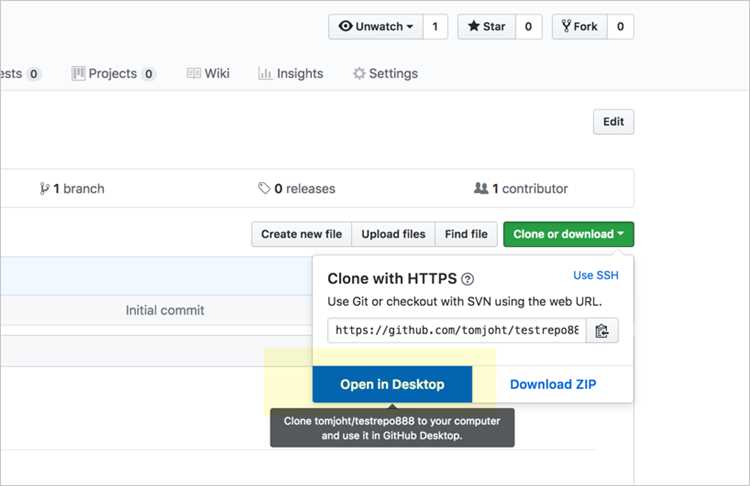This screenshot has width=750, height=486.
Task: Open the fork count beside Fork
Action: [x=620, y=26]
